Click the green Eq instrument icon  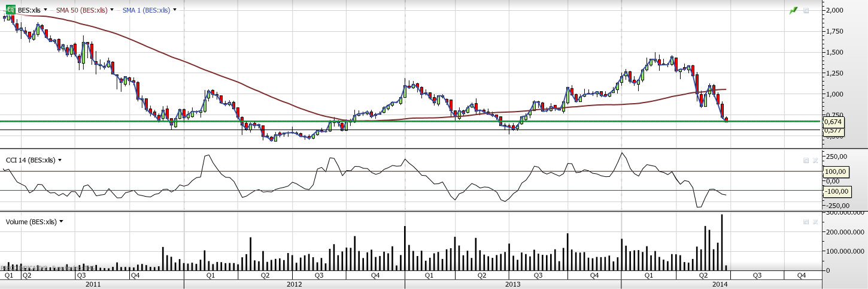click(x=10, y=10)
